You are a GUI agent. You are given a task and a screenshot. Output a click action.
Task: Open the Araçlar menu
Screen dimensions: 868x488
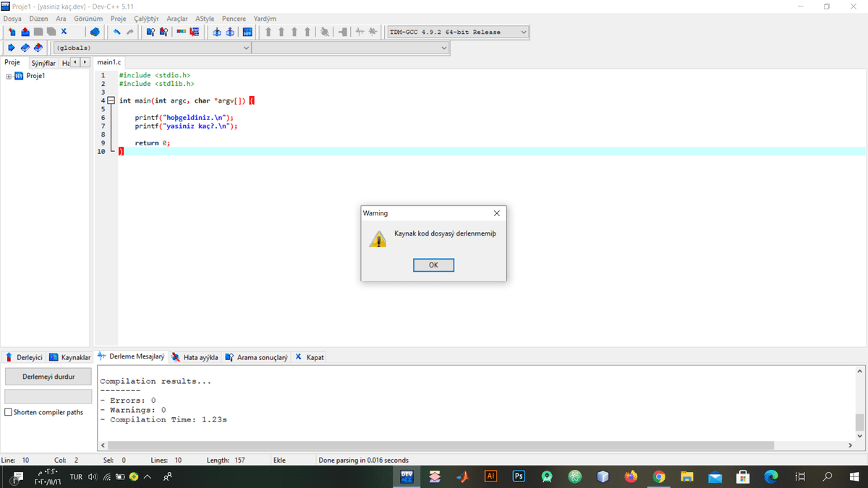(177, 19)
